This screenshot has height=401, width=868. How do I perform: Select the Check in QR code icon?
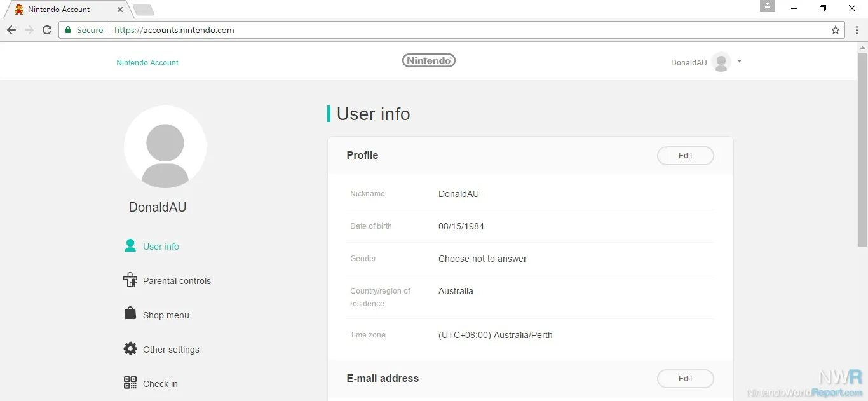(130, 383)
